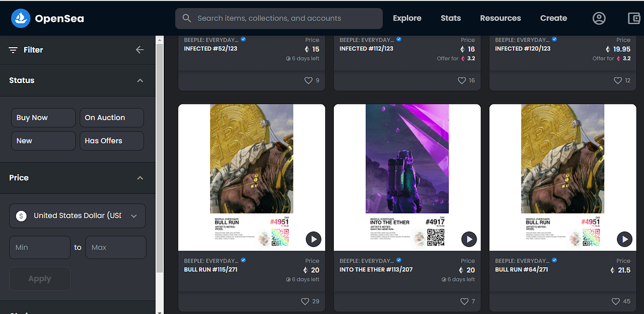This screenshot has height=314, width=644.
Task: Toggle the Buy Now status filter
Action: click(x=43, y=118)
